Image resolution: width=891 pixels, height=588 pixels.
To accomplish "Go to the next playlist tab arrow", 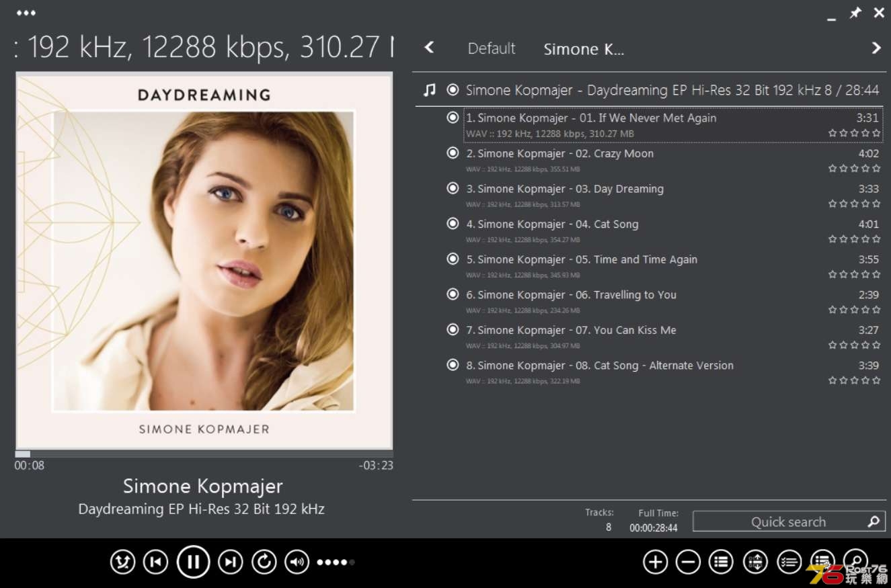I will (x=876, y=48).
